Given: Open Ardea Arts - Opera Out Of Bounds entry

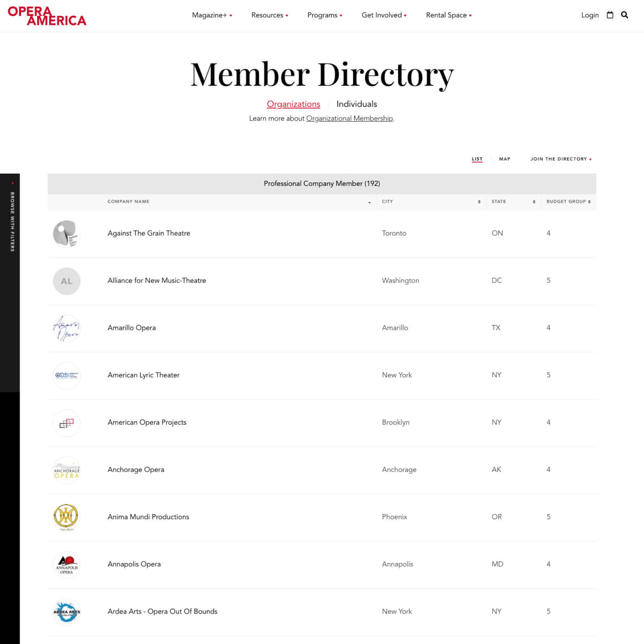Looking at the screenshot, I should tap(162, 611).
